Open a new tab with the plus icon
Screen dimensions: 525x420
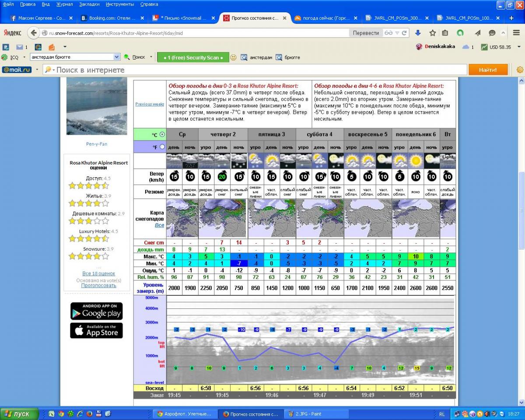tap(511, 18)
